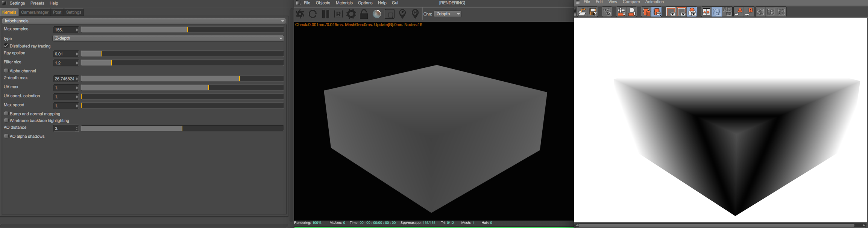Image resolution: width=868 pixels, height=228 pixels.
Task: Click the Spp/maxspp 155/155 status text
Action: pyautogui.click(x=418, y=223)
